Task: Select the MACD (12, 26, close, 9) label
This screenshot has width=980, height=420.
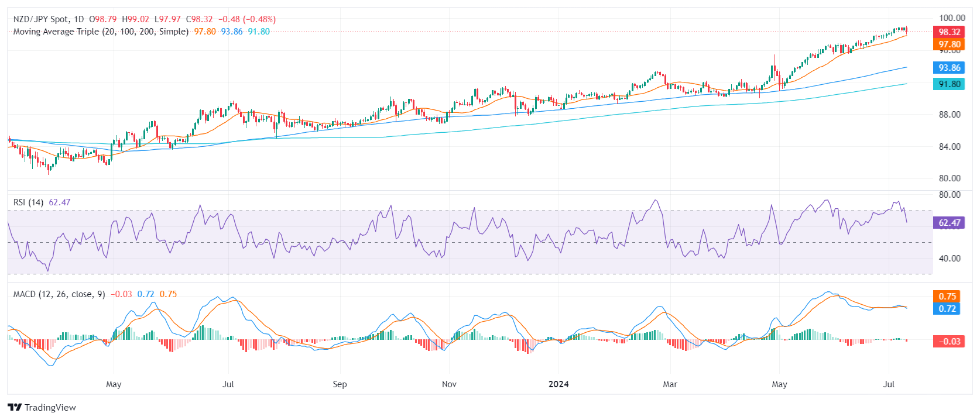Action: tap(59, 294)
